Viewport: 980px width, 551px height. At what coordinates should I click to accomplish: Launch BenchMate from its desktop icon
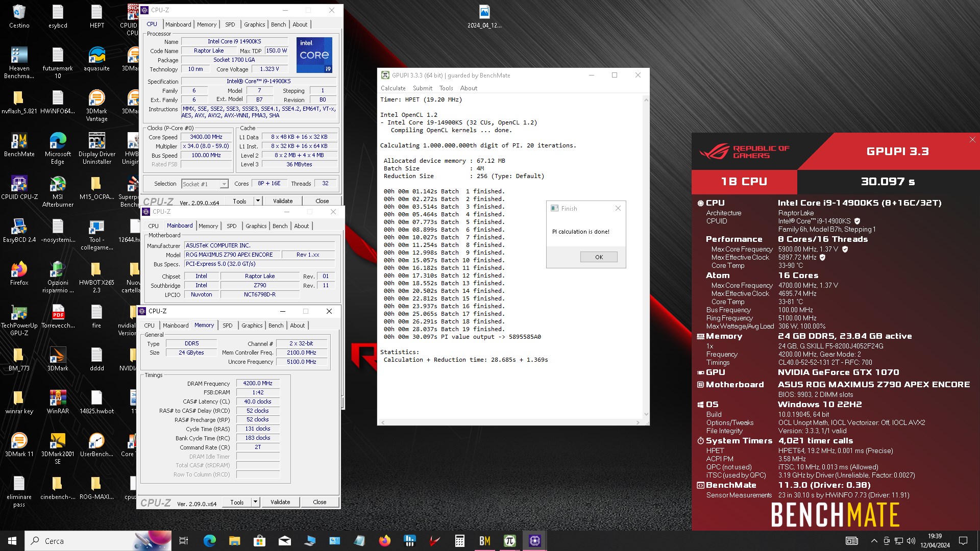point(19,145)
